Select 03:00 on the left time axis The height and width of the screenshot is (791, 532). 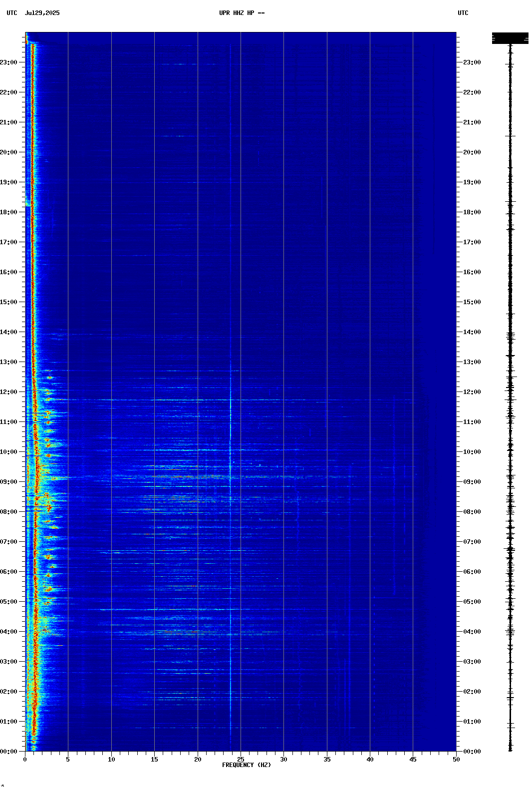point(9,662)
